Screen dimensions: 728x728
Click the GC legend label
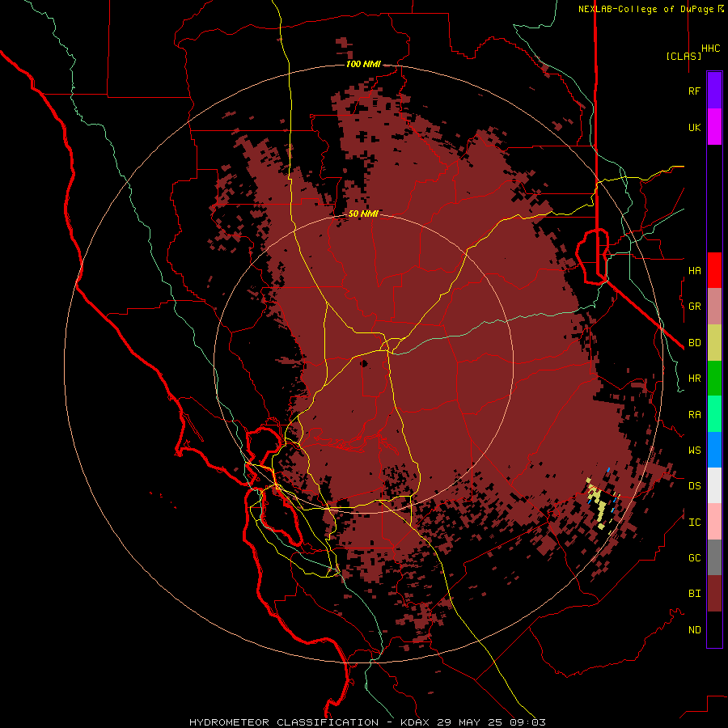tap(694, 557)
